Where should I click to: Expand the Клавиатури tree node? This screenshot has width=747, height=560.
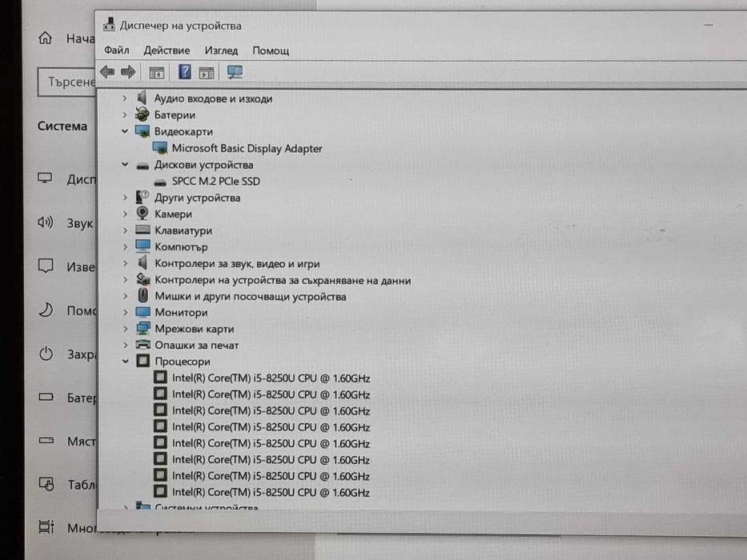[125, 230]
